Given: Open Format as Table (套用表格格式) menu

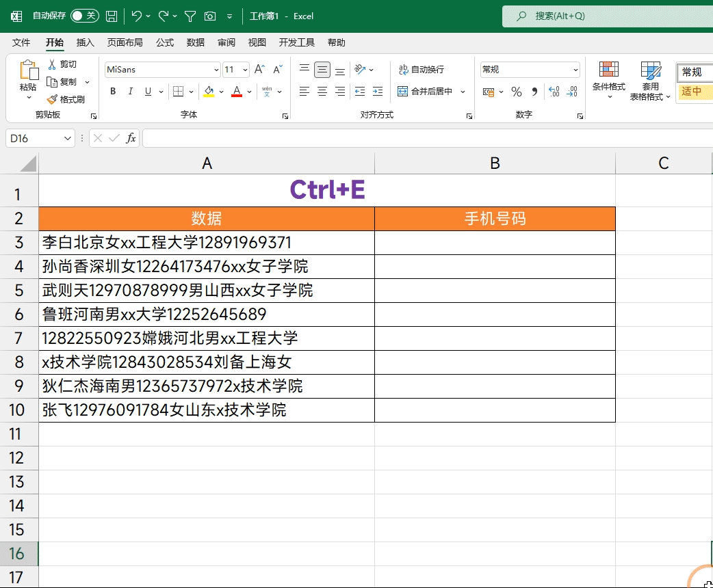Looking at the screenshot, I should click(x=650, y=81).
